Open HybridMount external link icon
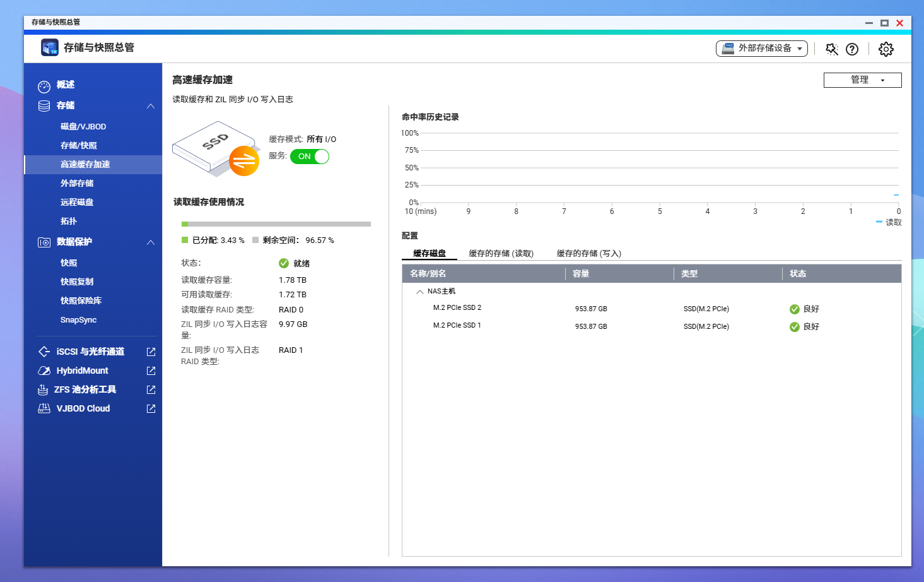924x582 pixels. pos(151,371)
